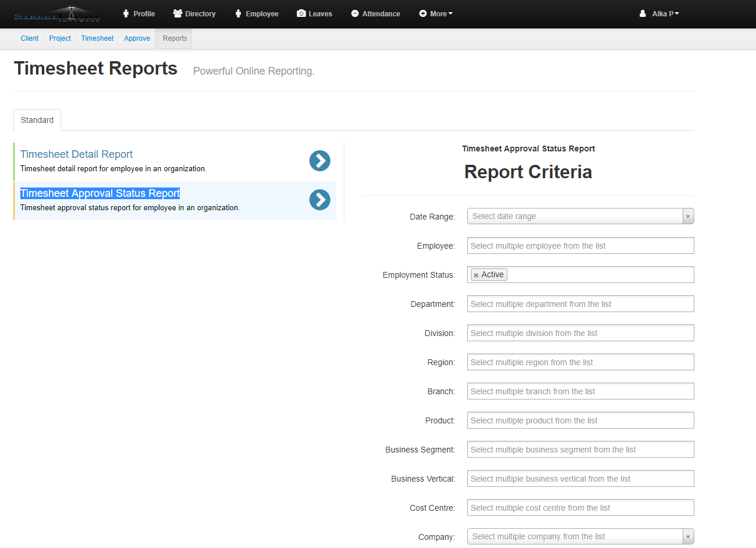This screenshot has width=756, height=548.
Task: Open the Attendance section
Action: 375,14
